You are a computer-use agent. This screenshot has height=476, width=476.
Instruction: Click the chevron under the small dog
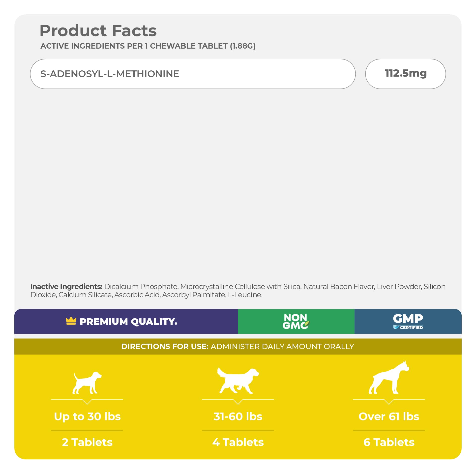pyautogui.click(x=87, y=402)
